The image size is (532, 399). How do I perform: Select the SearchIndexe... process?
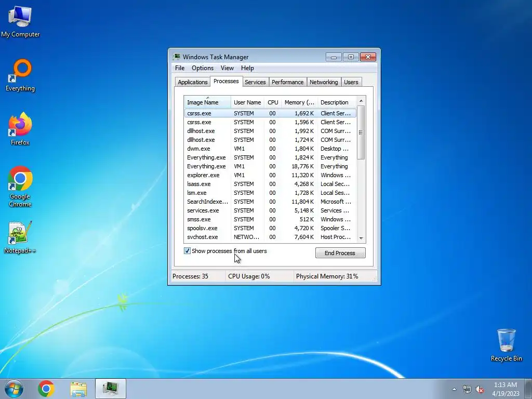(270, 202)
